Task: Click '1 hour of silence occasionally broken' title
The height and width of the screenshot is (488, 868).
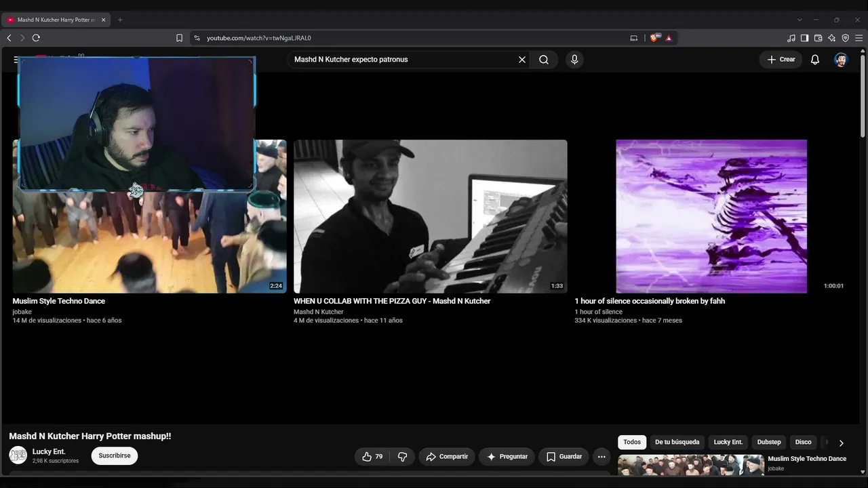Action: (650, 301)
